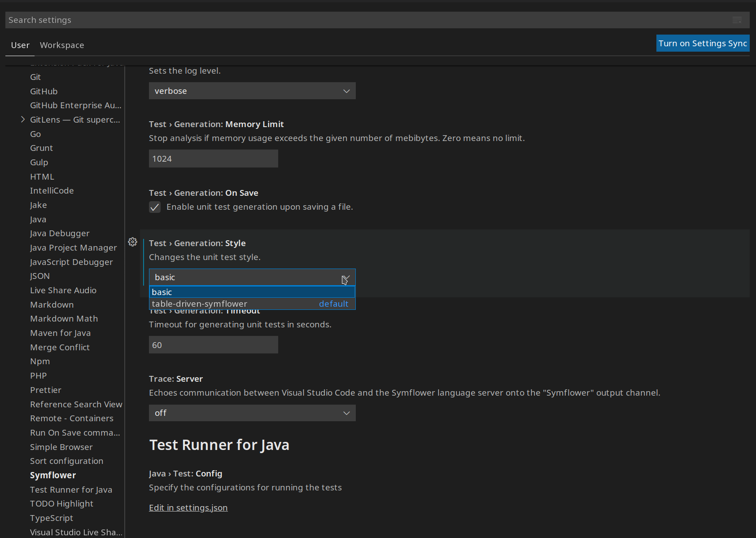Screen dimensions: 756x538
Task: Select Git in the settings tree
Action: [35, 77]
